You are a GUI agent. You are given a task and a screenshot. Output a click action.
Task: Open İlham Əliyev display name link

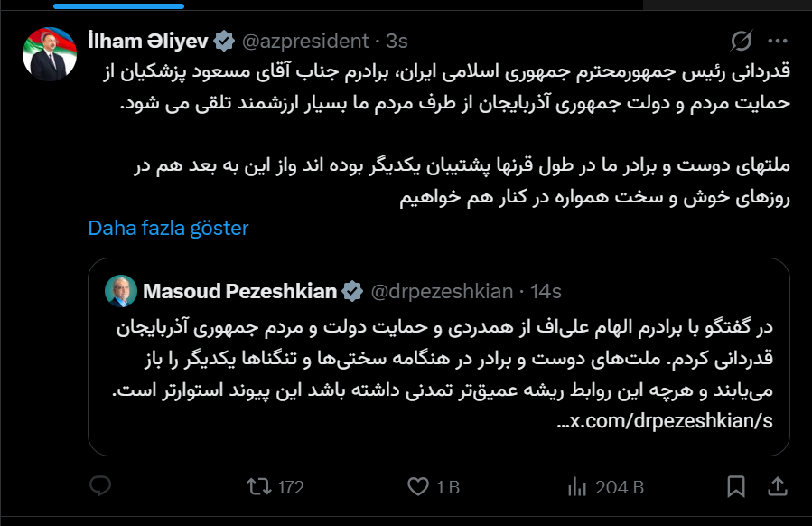pyautogui.click(x=147, y=41)
